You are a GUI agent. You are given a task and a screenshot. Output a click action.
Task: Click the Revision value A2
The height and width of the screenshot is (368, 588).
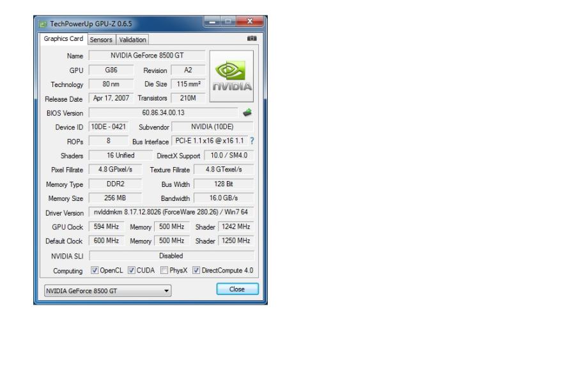(x=188, y=70)
